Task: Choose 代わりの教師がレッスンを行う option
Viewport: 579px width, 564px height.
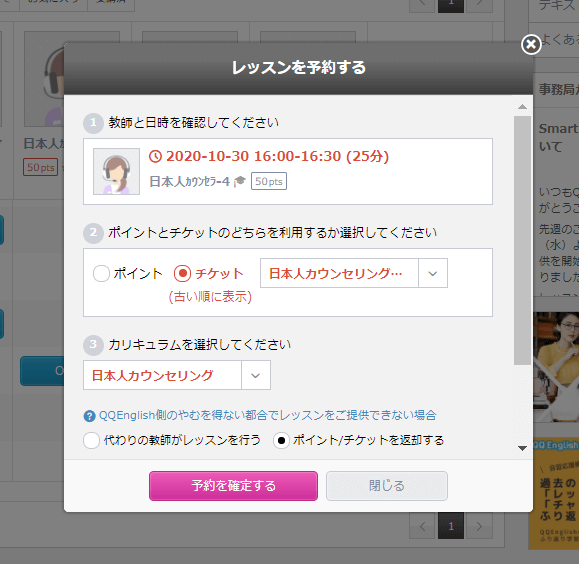Action: tap(92, 440)
